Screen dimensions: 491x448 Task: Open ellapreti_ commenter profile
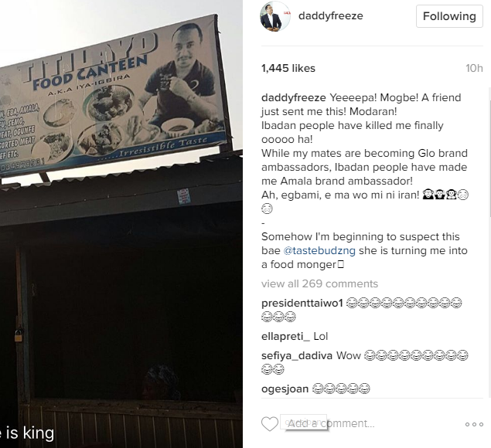pyautogui.click(x=285, y=336)
